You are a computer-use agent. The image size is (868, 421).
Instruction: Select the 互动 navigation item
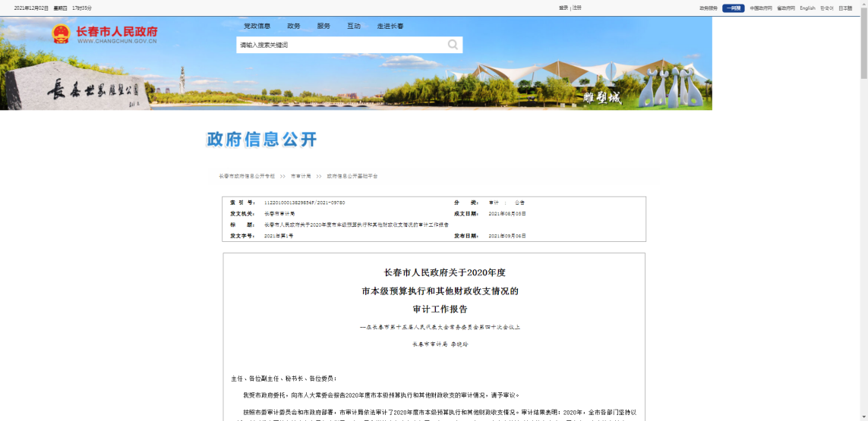pyautogui.click(x=354, y=26)
